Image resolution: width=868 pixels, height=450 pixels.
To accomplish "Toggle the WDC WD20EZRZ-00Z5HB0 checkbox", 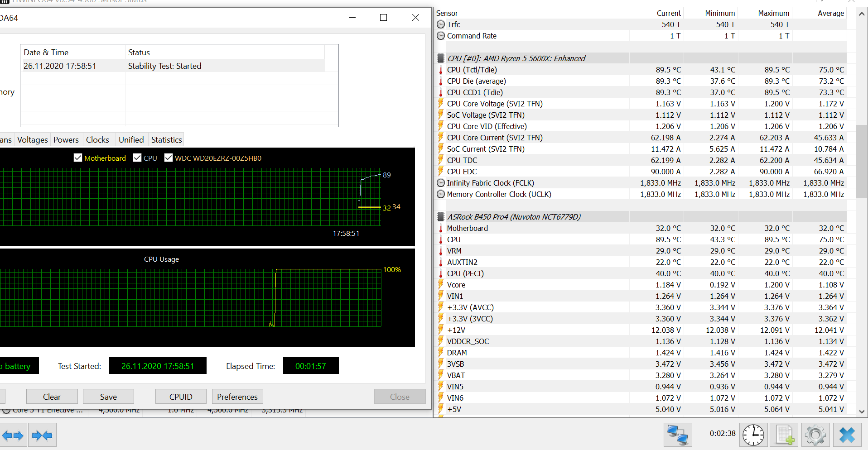I will coord(169,158).
